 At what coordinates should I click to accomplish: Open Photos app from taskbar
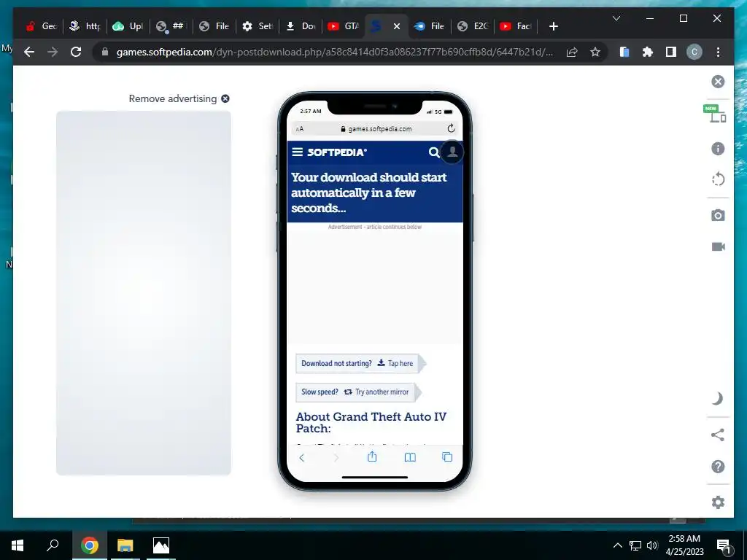coord(161,545)
